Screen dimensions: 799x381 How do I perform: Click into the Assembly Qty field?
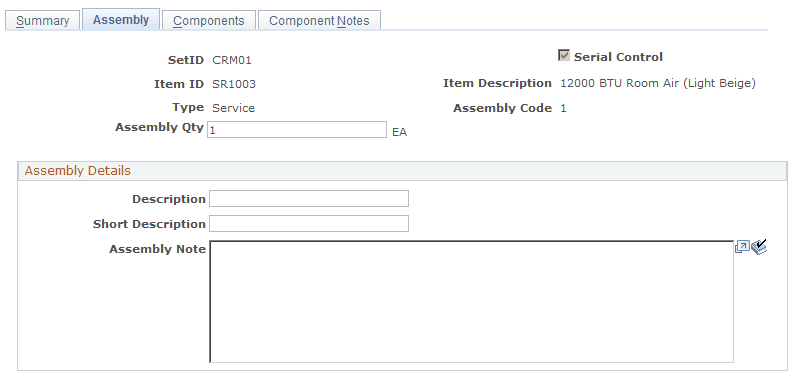pos(297,129)
